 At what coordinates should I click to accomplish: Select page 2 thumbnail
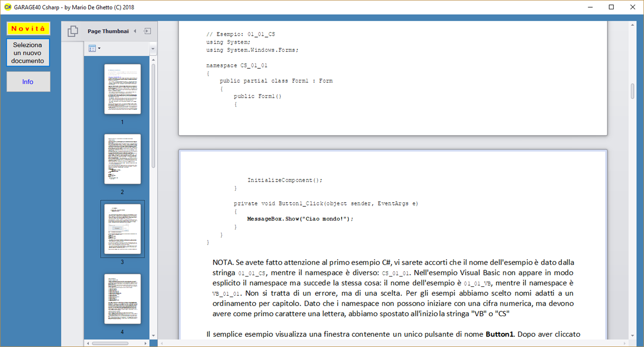[x=123, y=159]
